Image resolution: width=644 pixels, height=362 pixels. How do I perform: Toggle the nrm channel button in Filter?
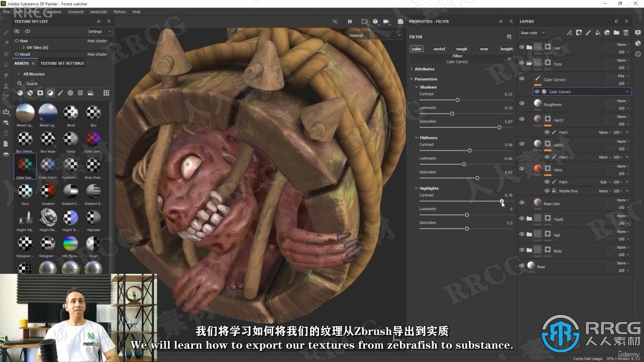484,49
